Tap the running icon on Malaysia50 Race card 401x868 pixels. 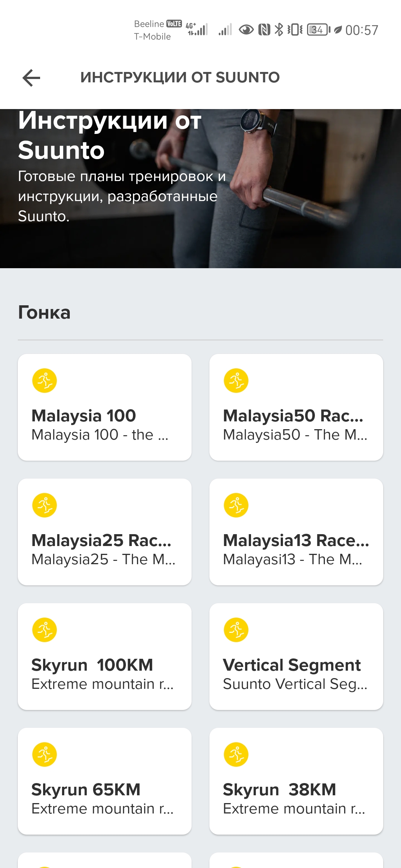236,381
